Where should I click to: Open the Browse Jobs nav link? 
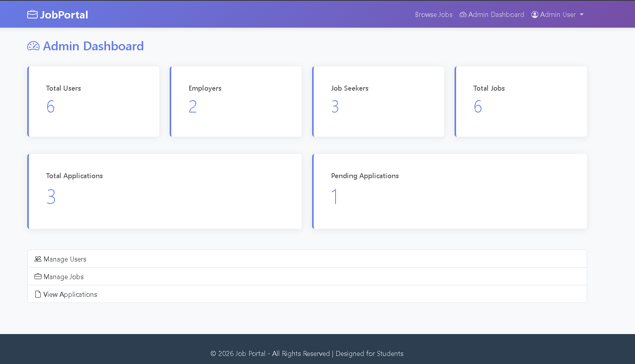tap(434, 15)
